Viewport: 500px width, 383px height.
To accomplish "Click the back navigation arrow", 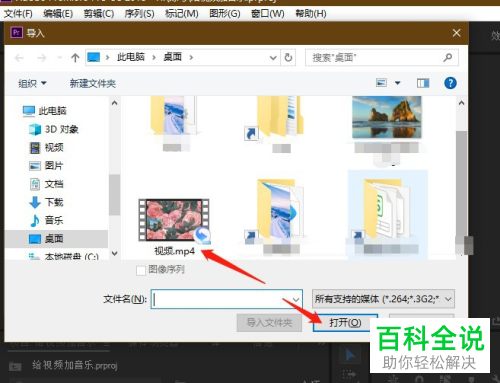I will (x=19, y=58).
